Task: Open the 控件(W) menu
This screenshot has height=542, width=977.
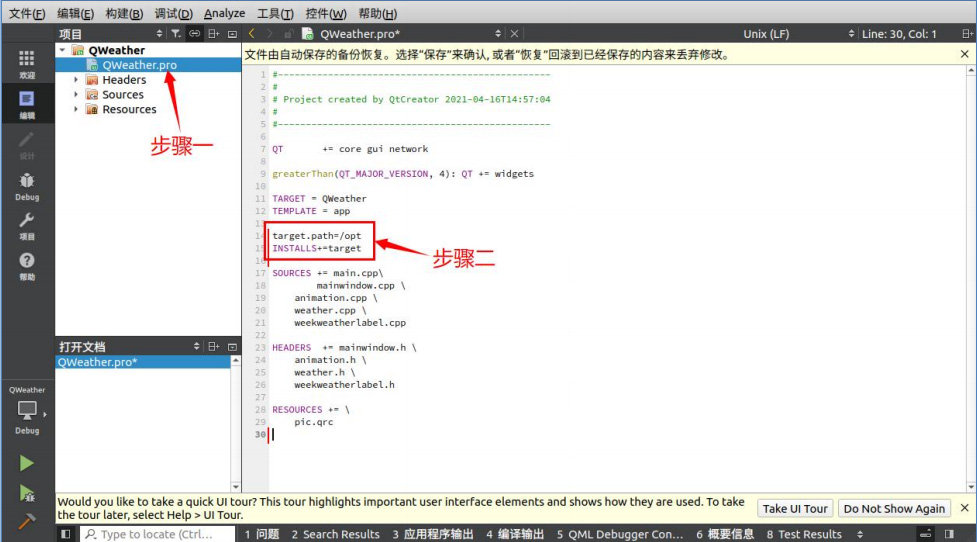Action: (x=326, y=13)
